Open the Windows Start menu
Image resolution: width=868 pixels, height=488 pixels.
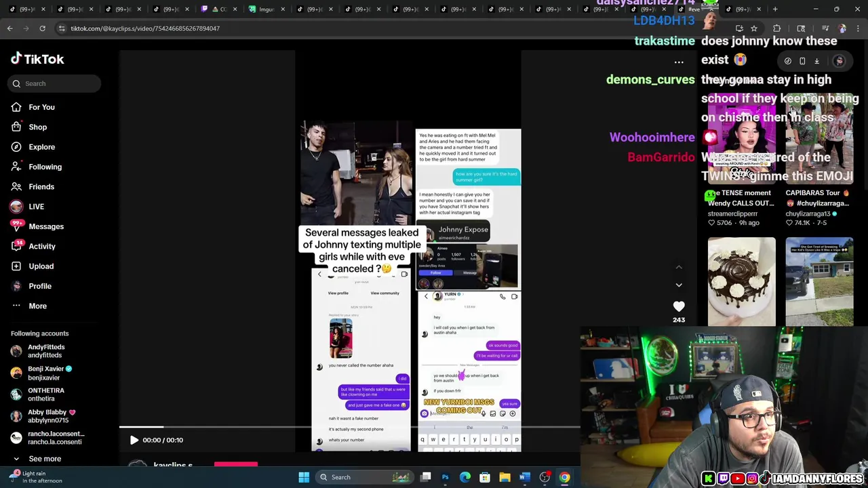[304, 477]
